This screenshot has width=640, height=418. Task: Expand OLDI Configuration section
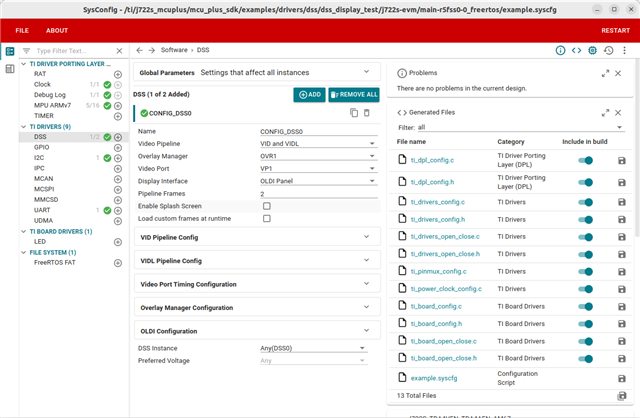coord(257,331)
